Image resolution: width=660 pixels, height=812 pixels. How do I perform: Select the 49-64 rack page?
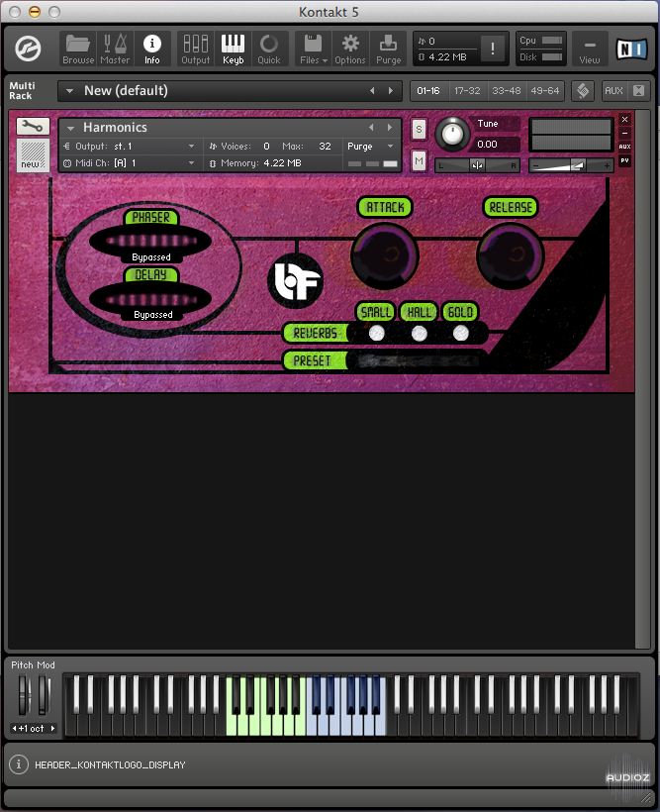point(545,91)
